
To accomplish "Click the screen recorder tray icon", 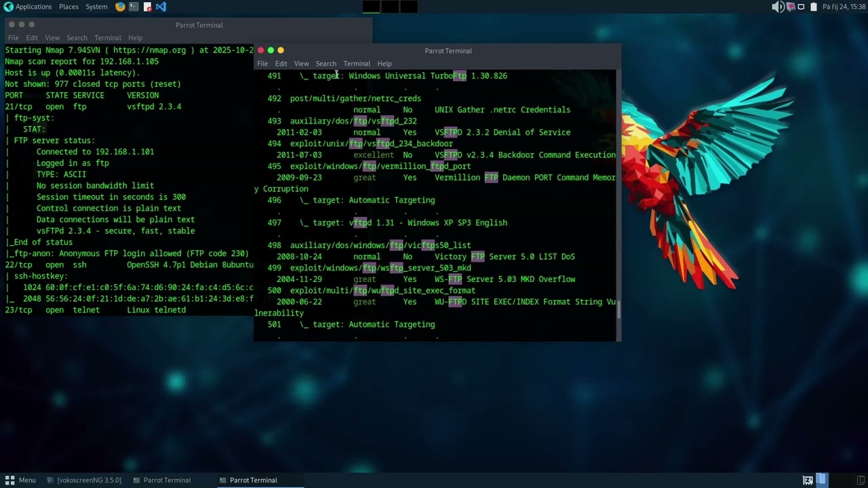I will tap(790, 7).
